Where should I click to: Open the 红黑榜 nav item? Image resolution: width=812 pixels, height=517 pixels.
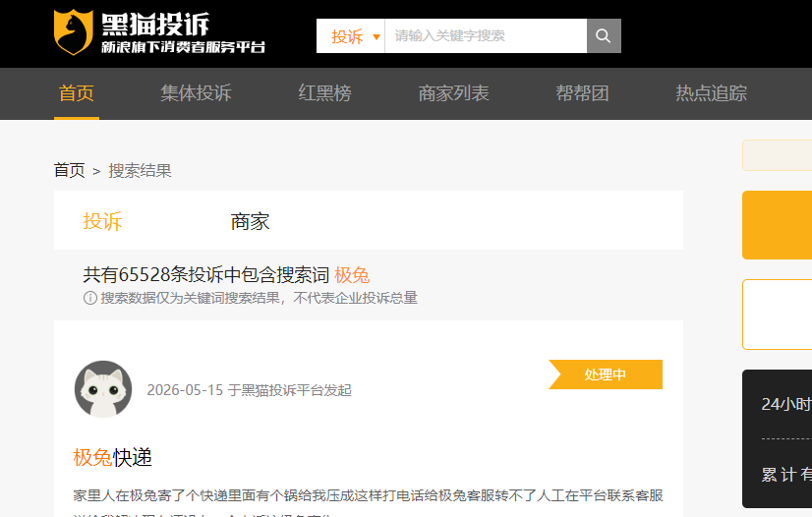(x=324, y=93)
